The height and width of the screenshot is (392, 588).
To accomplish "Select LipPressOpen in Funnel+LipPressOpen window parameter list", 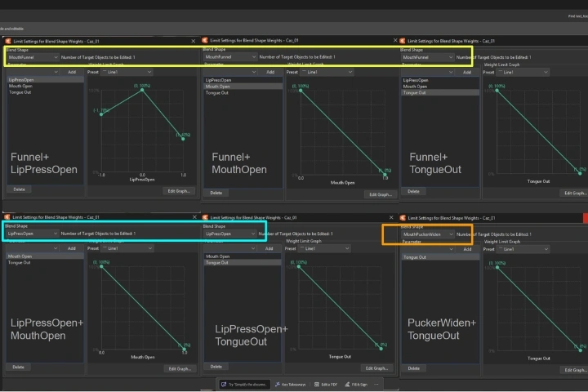I will [x=46, y=80].
